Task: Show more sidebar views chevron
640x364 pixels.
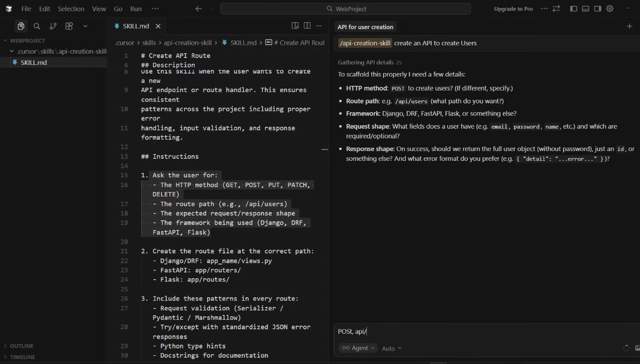Action: (85, 26)
